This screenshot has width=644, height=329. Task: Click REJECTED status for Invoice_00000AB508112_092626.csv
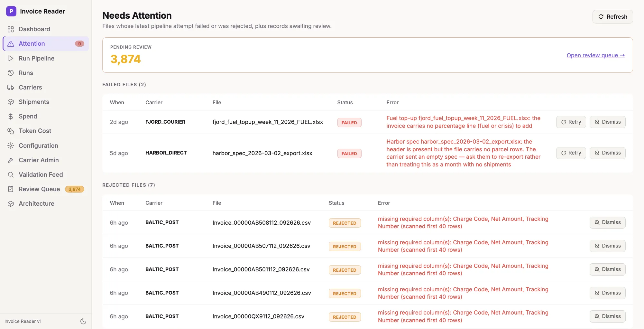pos(345,223)
